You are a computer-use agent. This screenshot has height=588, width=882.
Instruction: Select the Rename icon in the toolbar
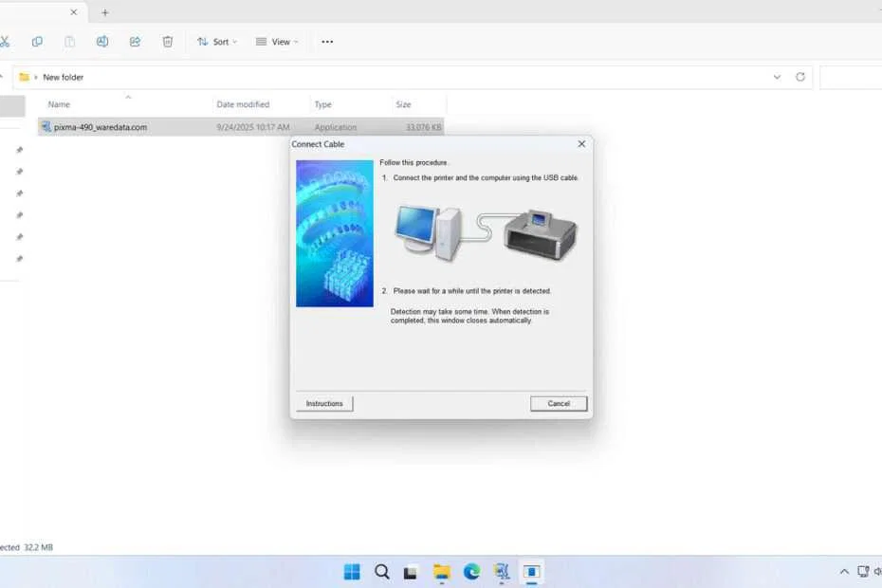click(x=101, y=42)
